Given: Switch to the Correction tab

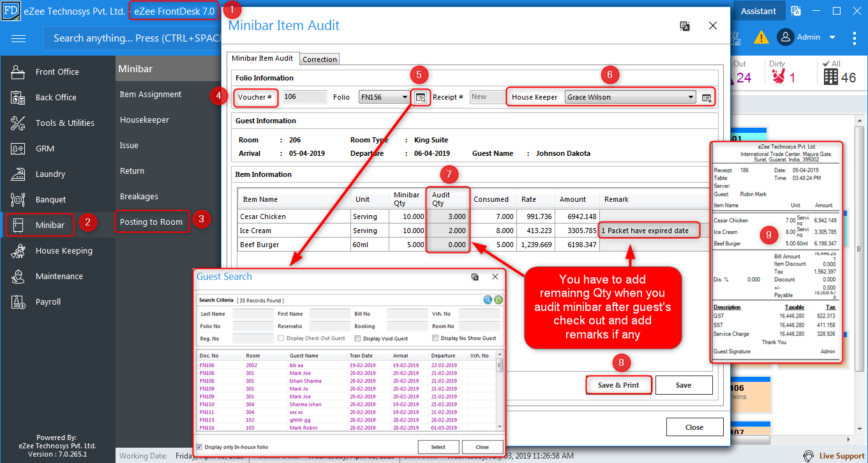Looking at the screenshot, I should coord(320,59).
